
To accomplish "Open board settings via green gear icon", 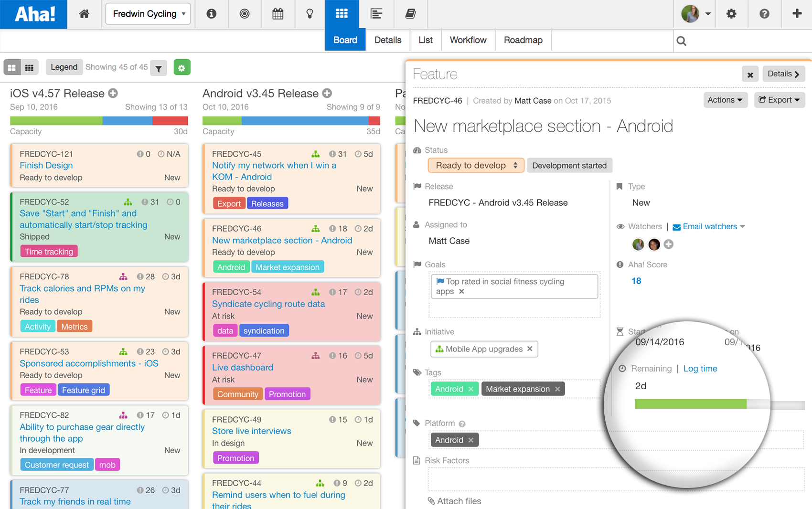I will [x=182, y=67].
